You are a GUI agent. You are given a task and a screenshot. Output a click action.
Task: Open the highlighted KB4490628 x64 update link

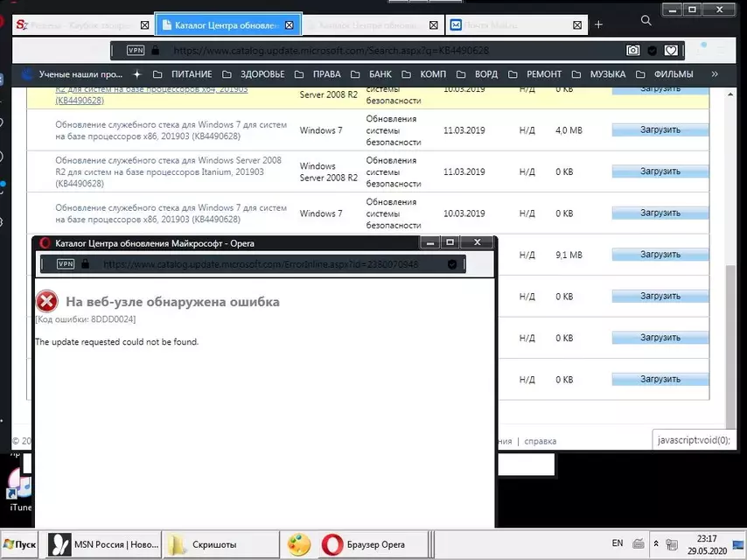pos(151,94)
